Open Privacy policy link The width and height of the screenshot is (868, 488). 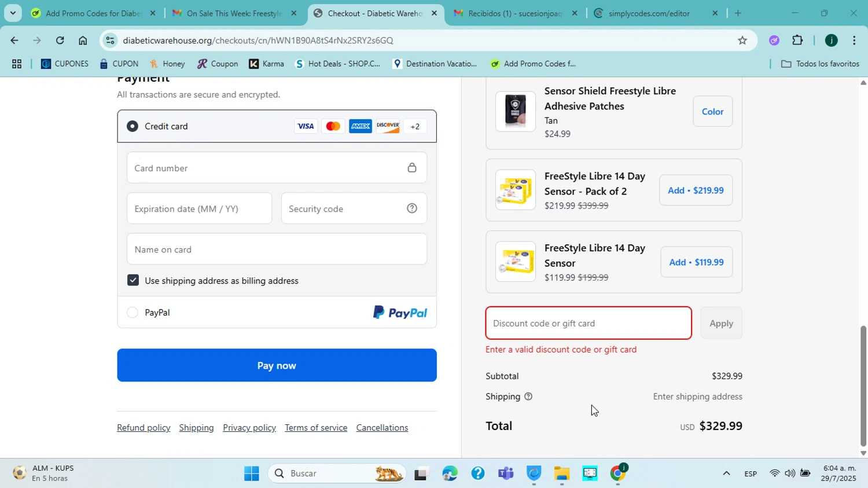(249, 428)
